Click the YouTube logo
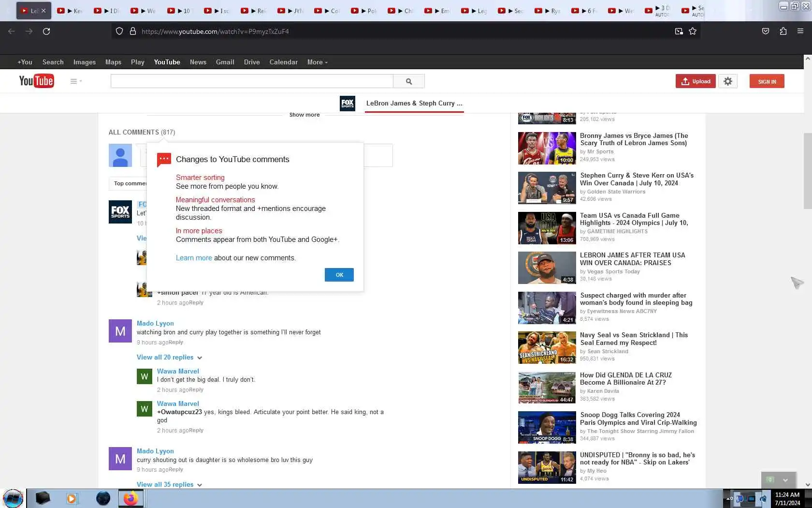 [36, 81]
